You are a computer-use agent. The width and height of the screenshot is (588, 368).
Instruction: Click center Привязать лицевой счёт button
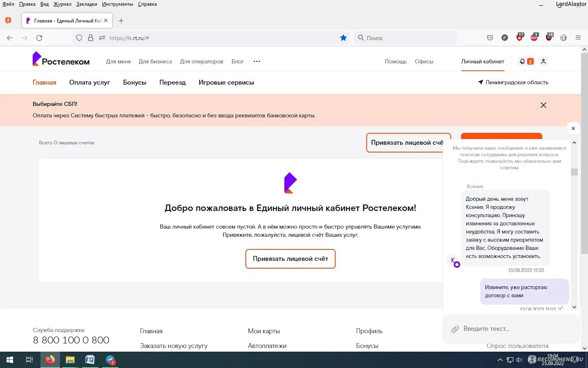click(x=290, y=259)
